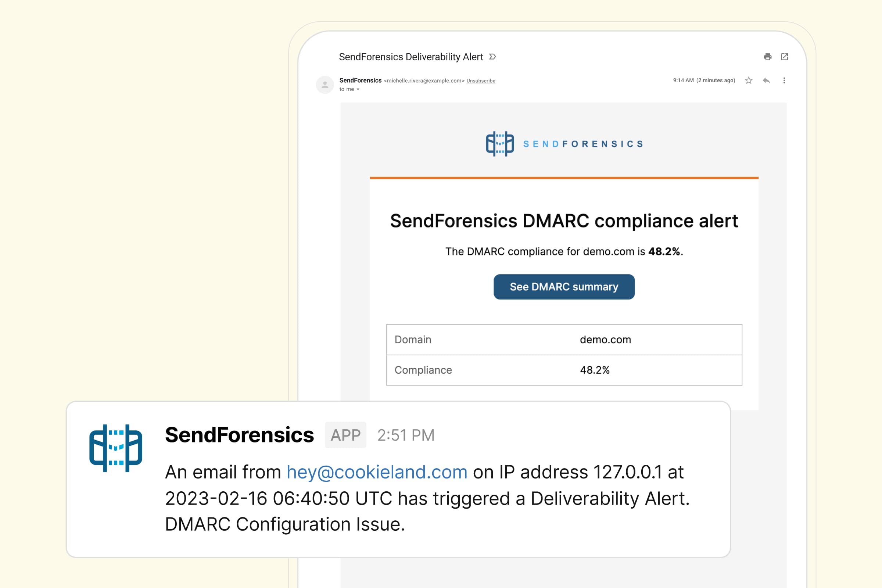Click the SendForensics logo in the email body
882x588 pixels.
coord(564,144)
